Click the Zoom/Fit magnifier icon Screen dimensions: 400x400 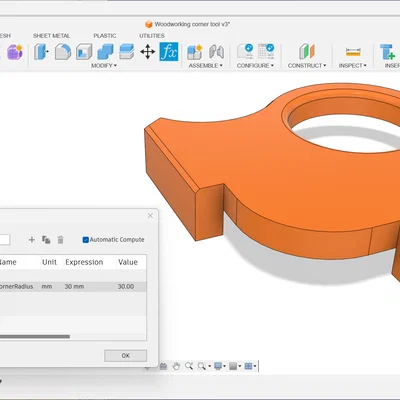coord(202,366)
